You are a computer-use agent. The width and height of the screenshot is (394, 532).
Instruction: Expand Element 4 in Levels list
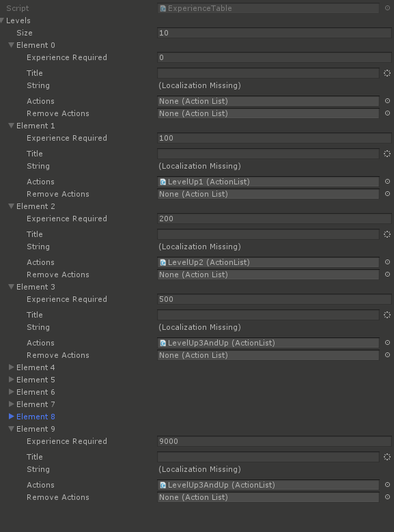(11, 367)
